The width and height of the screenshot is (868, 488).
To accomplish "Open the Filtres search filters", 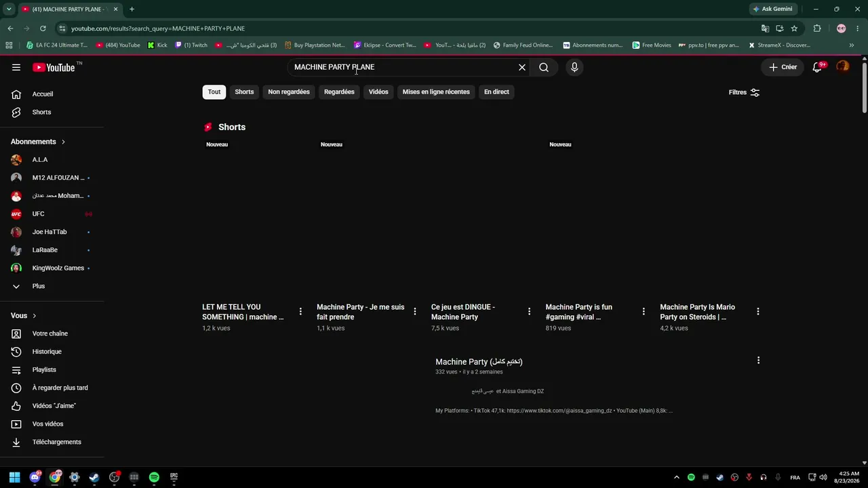I will point(745,92).
